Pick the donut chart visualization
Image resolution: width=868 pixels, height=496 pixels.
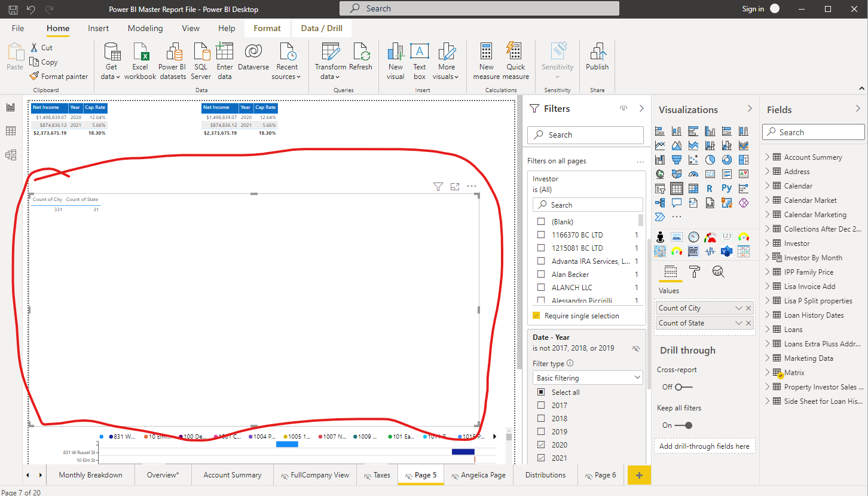[x=727, y=160]
